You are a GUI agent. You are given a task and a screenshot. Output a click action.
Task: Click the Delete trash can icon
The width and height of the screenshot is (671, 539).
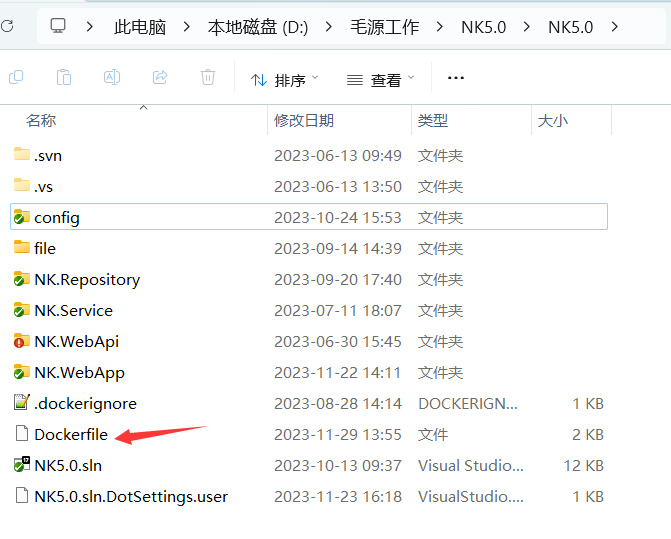coord(208,78)
